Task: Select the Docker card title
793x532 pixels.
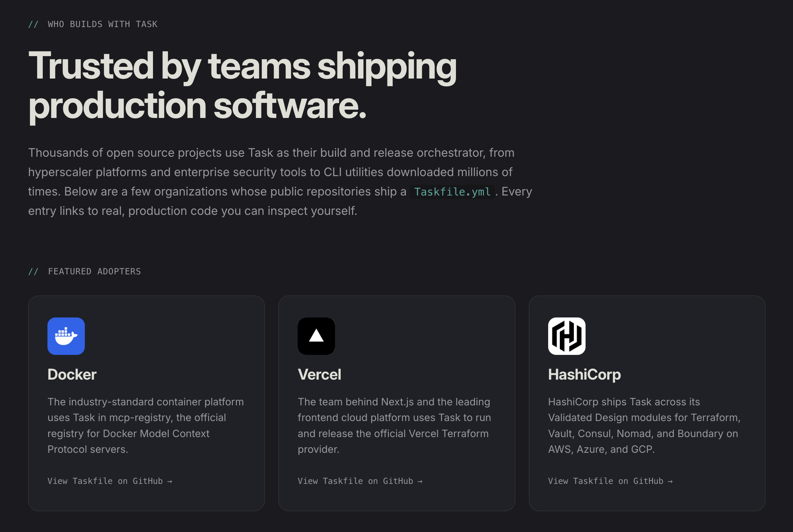Action: [72, 374]
